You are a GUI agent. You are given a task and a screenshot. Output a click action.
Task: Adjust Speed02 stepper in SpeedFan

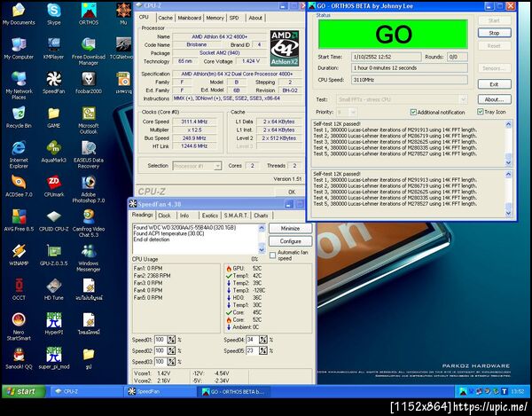[x=171, y=350]
